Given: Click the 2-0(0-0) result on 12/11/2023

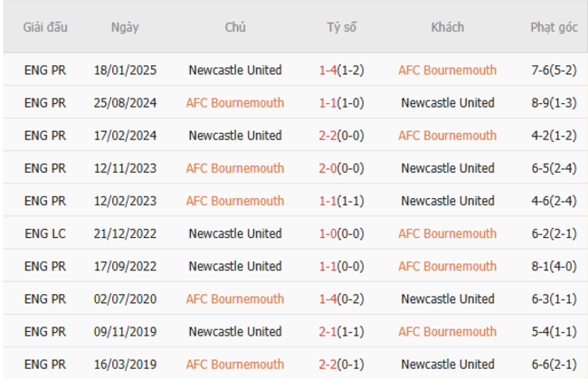Looking at the screenshot, I should (341, 168).
